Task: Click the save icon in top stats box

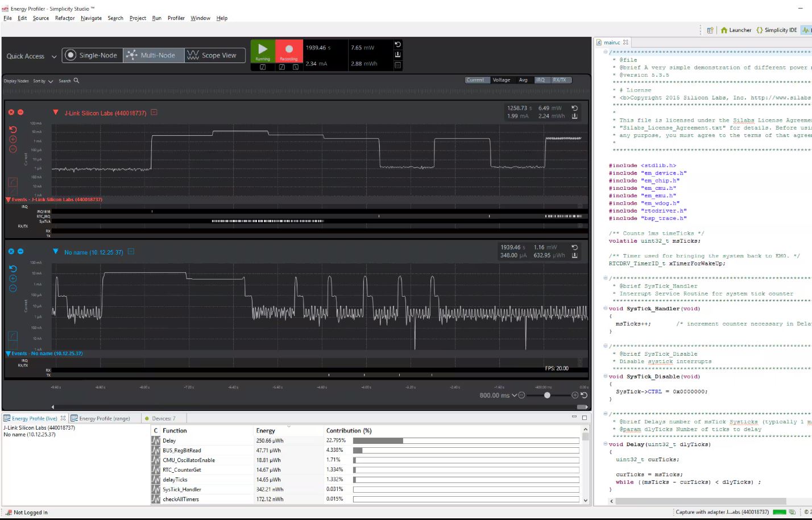Action: tap(397, 55)
